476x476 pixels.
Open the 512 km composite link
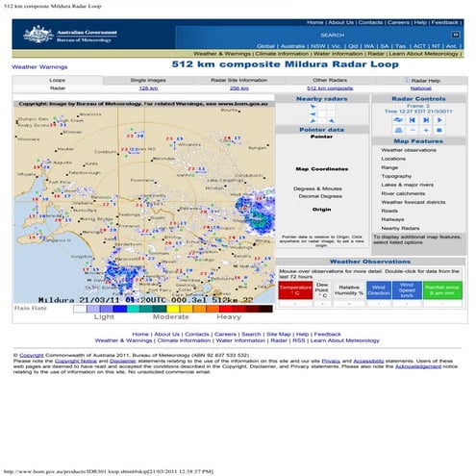coord(330,88)
